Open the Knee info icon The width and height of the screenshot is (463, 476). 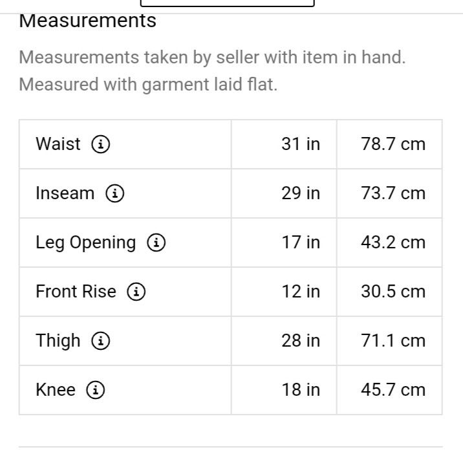pyautogui.click(x=96, y=390)
